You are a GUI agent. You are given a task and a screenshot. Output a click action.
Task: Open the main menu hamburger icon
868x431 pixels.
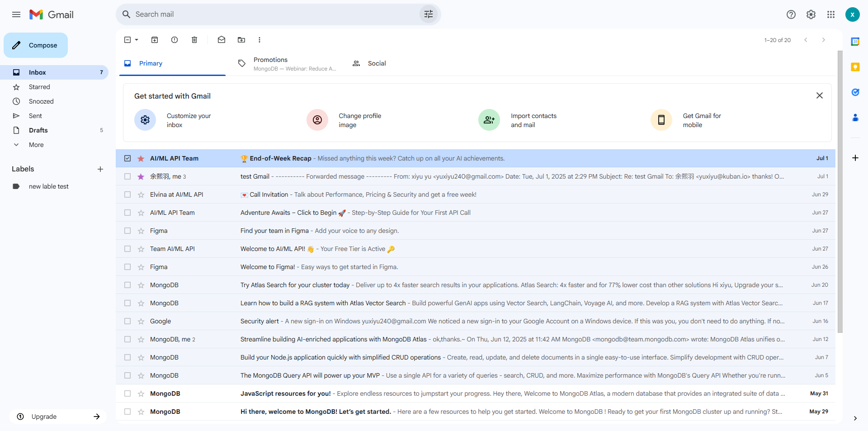tap(16, 14)
